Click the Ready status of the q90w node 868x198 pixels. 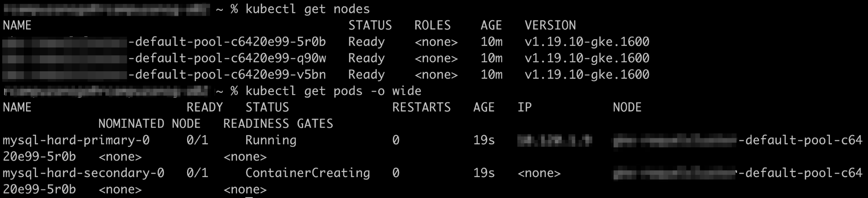(x=366, y=58)
